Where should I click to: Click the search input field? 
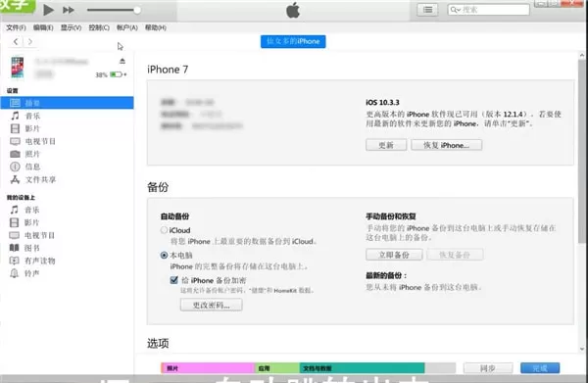(489, 10)
